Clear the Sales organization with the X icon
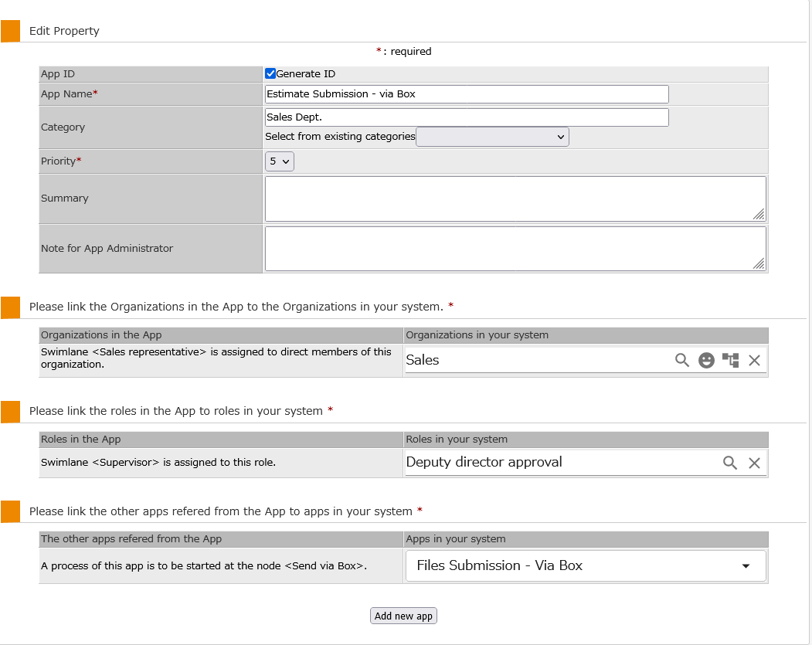 (x=754, y=360)
